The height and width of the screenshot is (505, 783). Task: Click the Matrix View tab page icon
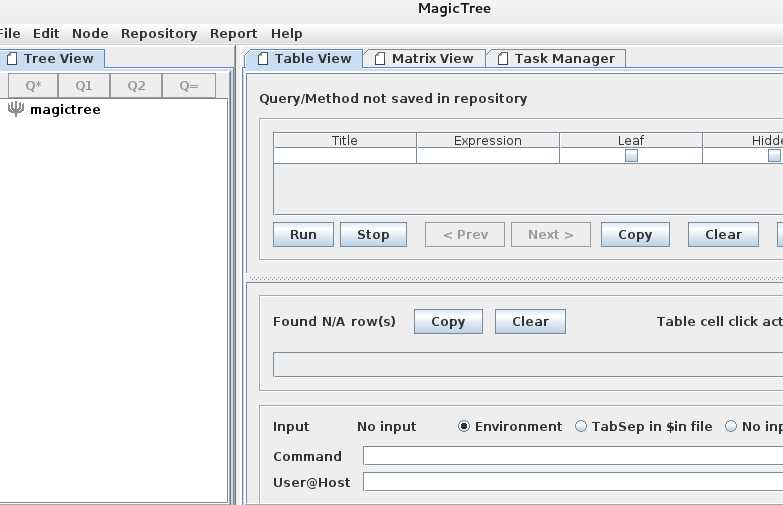tap(380, 59)
